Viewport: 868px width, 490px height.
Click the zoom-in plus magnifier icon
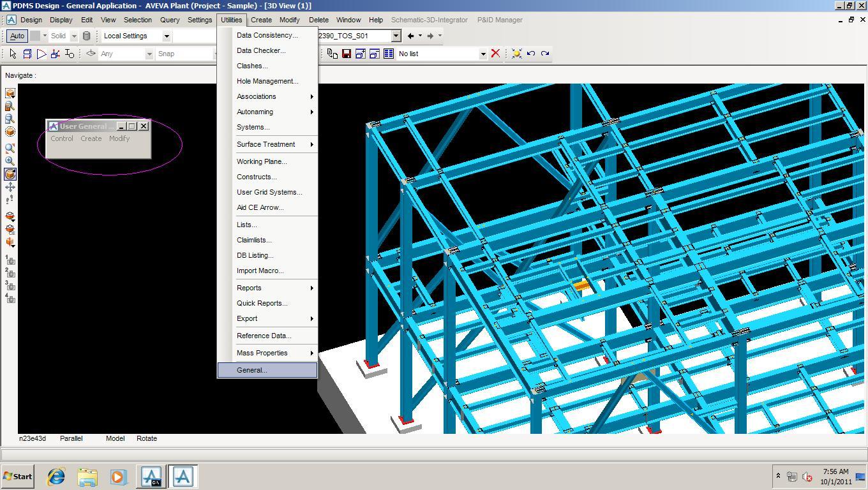(10, 161)
